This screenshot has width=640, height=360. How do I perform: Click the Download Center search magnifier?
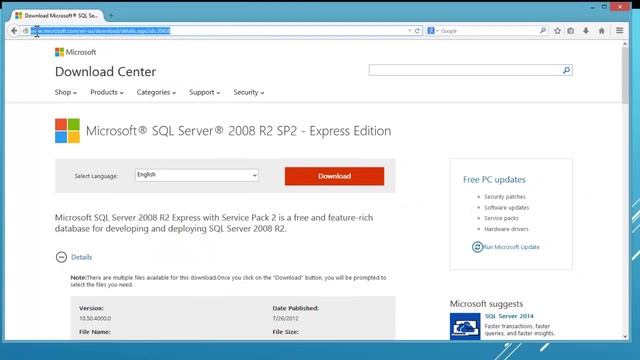566,70
